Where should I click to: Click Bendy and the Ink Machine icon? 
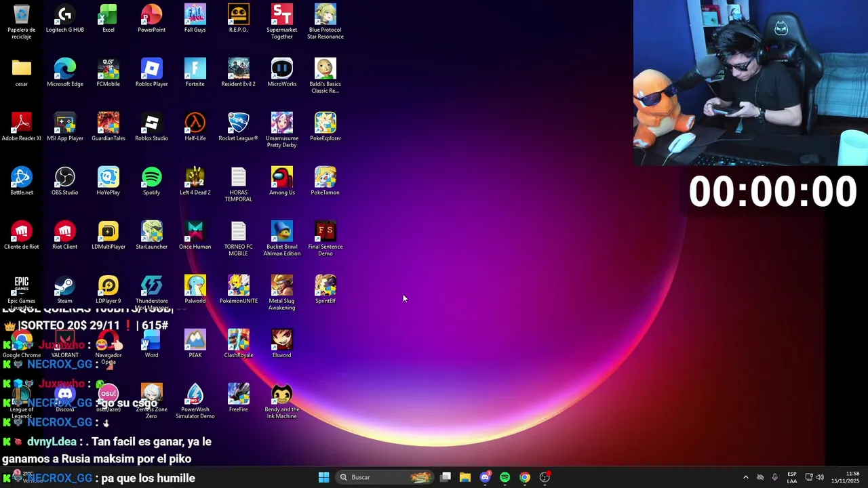(282, 401)
